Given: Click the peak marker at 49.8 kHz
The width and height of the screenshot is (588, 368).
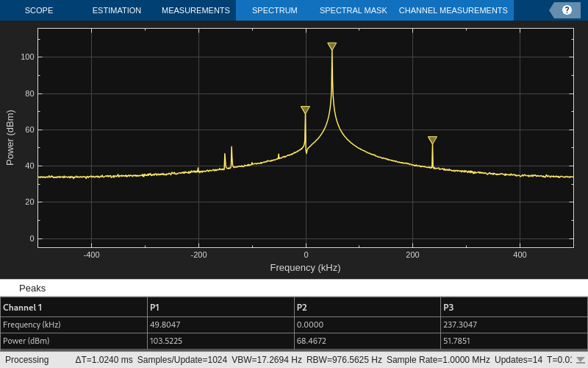Looking at the screenshot, I should 332,46.
